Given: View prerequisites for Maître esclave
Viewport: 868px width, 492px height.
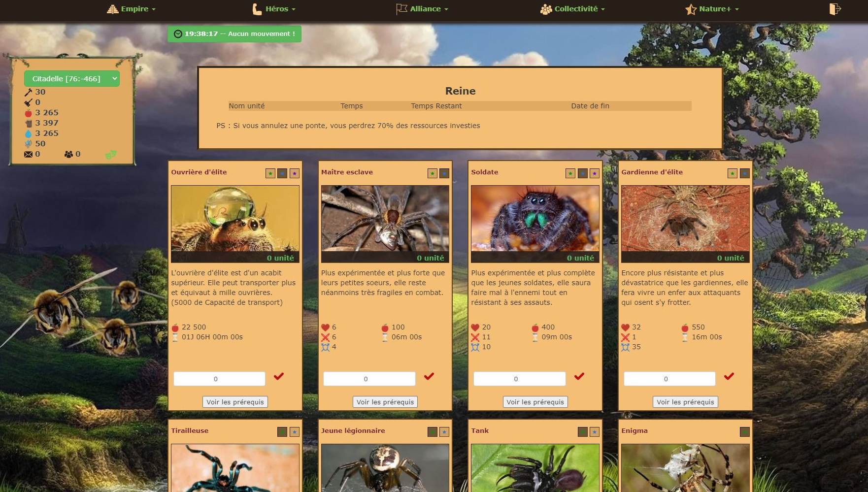Looking at the screenshot, I should pyautogui.click(x=385, y=402).
